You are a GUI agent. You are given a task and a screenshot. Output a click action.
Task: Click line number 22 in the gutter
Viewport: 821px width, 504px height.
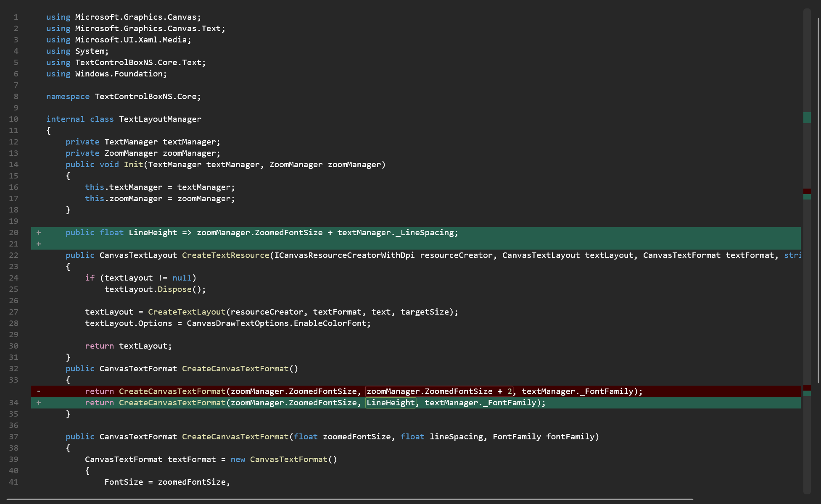13,255
